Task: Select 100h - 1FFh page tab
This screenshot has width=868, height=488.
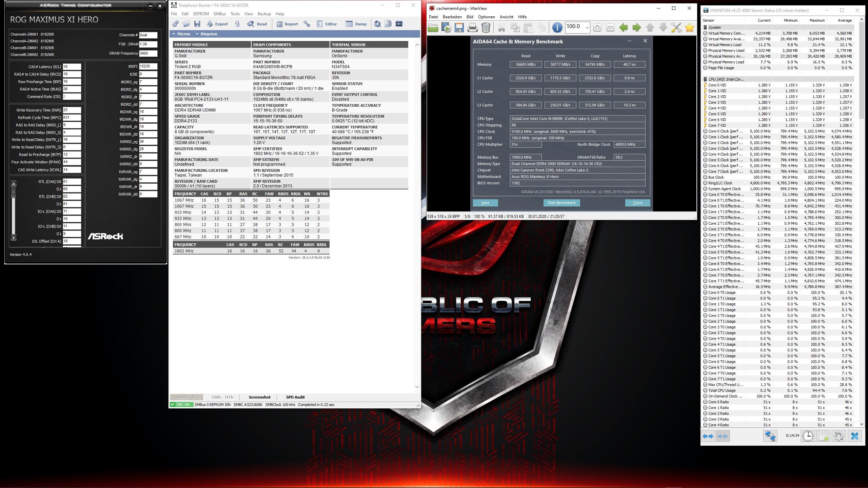Action: 222,397
